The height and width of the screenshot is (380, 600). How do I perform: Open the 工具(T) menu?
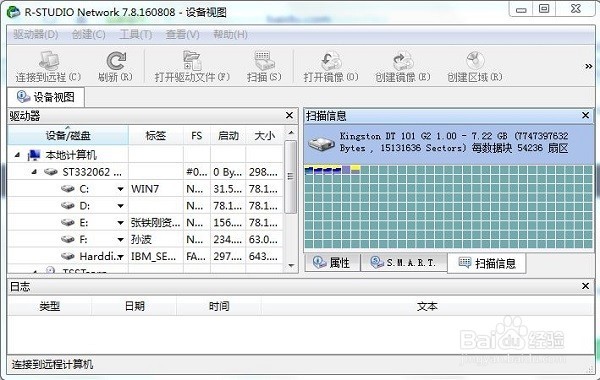click(135, 35)
